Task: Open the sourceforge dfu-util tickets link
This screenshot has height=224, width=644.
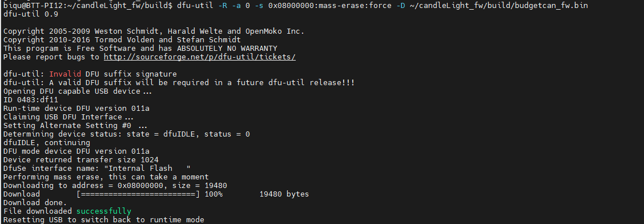Action: click(200, 57)
